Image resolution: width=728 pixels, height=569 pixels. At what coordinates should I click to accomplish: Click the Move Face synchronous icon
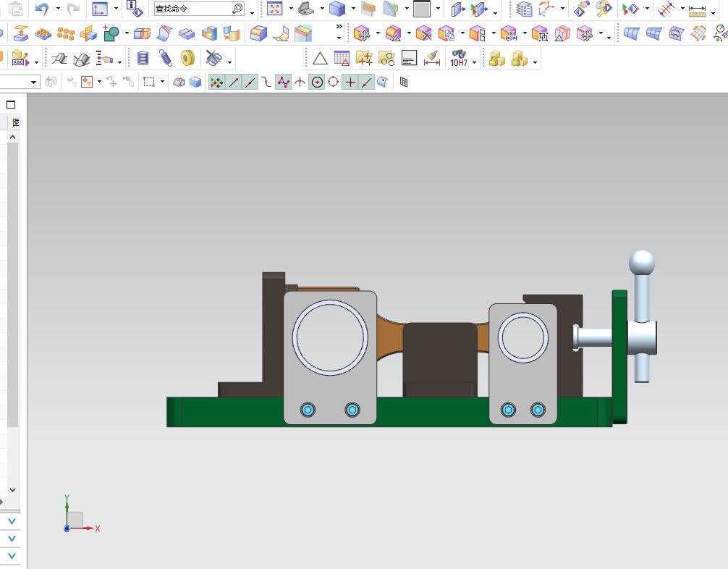pyautogui.click(x=362, y=33)
